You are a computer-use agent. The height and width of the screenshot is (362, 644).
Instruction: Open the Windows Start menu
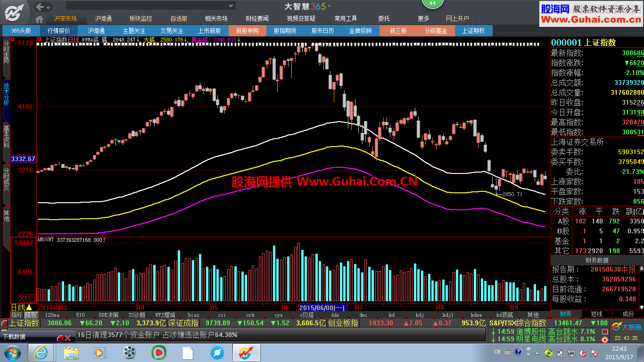click(x=12, y=352)
